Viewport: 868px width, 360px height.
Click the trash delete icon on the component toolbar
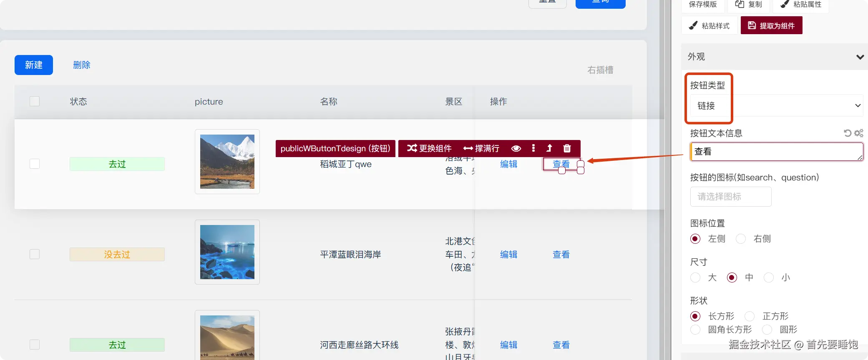(x=567, y=148)
